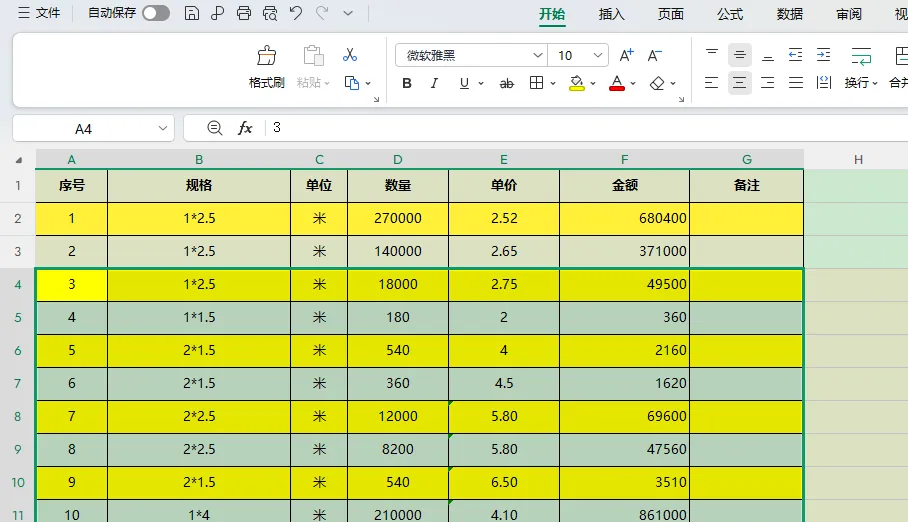Click the 格式刷 format painter
908x522 pixels.
[266, 67]
